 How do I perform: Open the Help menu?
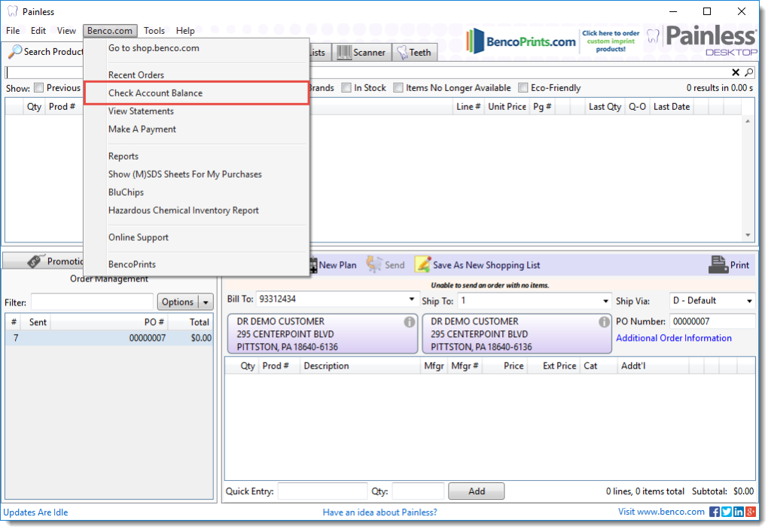coord(185,30)
